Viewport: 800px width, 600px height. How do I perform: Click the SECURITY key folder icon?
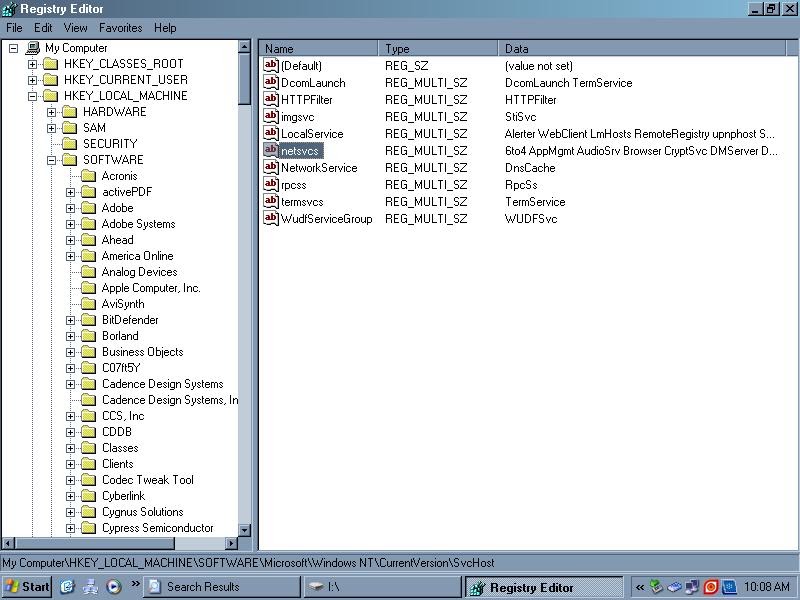pyautogui.click(x=69, y=144)
